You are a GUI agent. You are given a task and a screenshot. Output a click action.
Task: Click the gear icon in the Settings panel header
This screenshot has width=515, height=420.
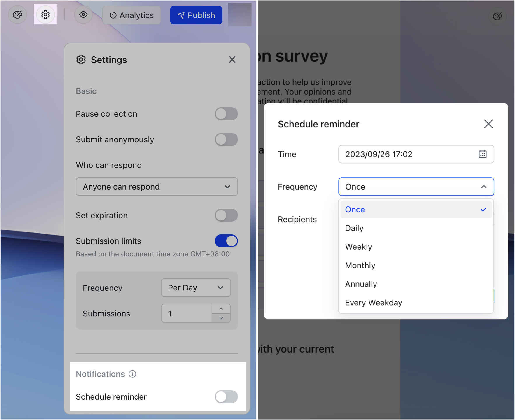[x=81, y=60]
